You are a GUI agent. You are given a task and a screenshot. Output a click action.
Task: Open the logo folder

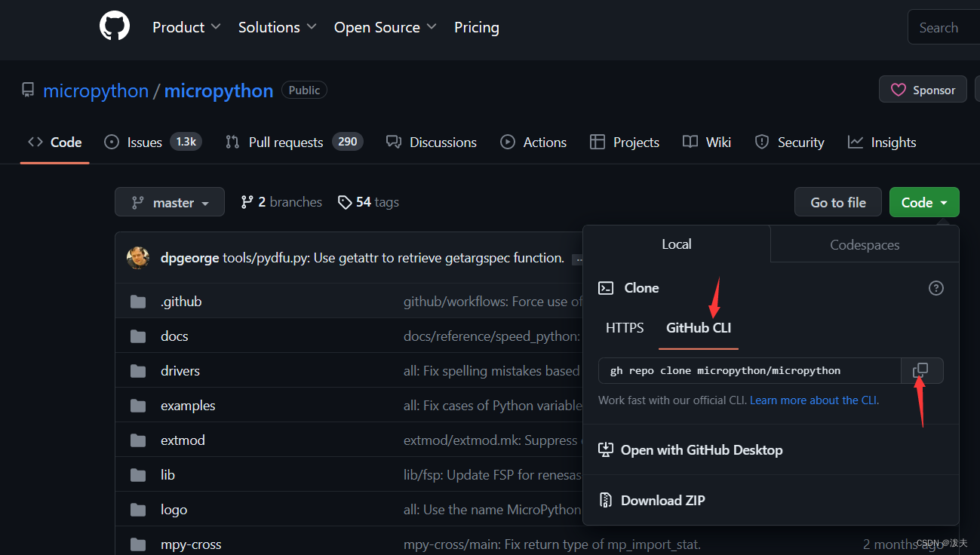[174, 510]
